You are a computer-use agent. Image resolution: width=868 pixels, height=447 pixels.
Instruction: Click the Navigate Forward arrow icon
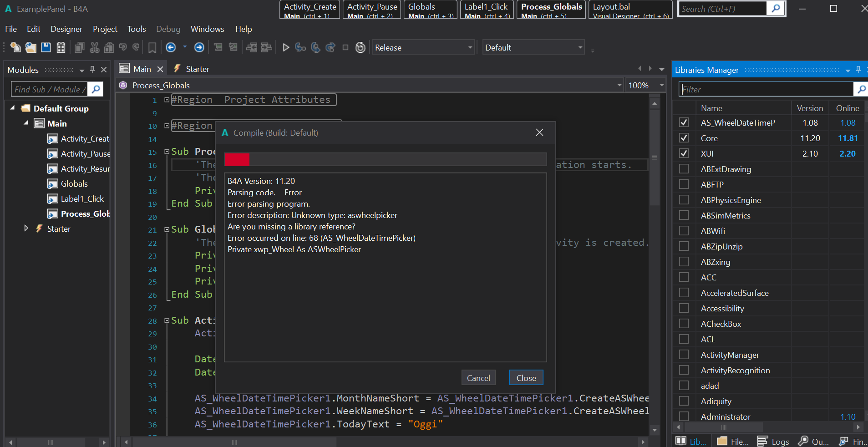tap(199, 47)
